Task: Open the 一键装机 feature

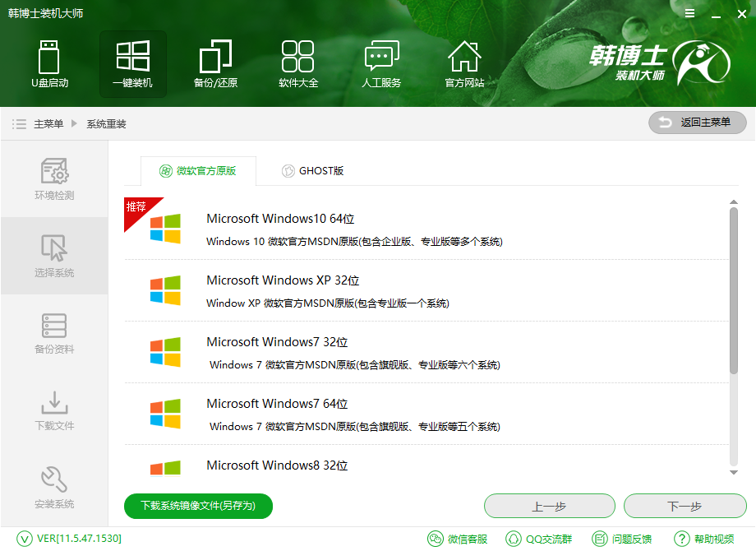Action: tap(133, 64)
